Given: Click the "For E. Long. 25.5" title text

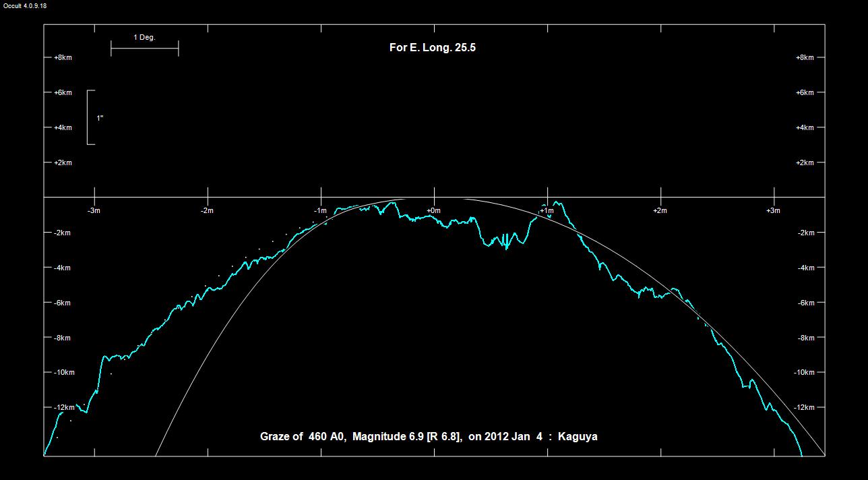Looking at the screenshot, I should click(x=433, y=48).
